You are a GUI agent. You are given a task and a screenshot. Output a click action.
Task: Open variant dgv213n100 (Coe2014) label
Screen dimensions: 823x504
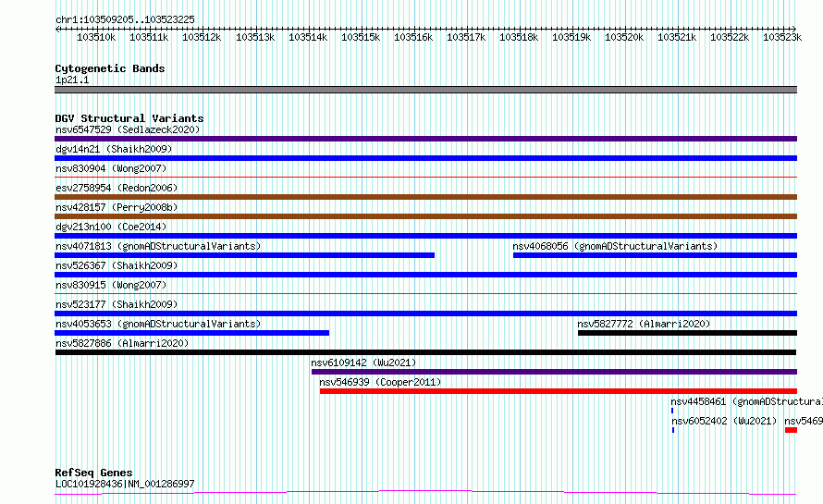tap(111, 227)
